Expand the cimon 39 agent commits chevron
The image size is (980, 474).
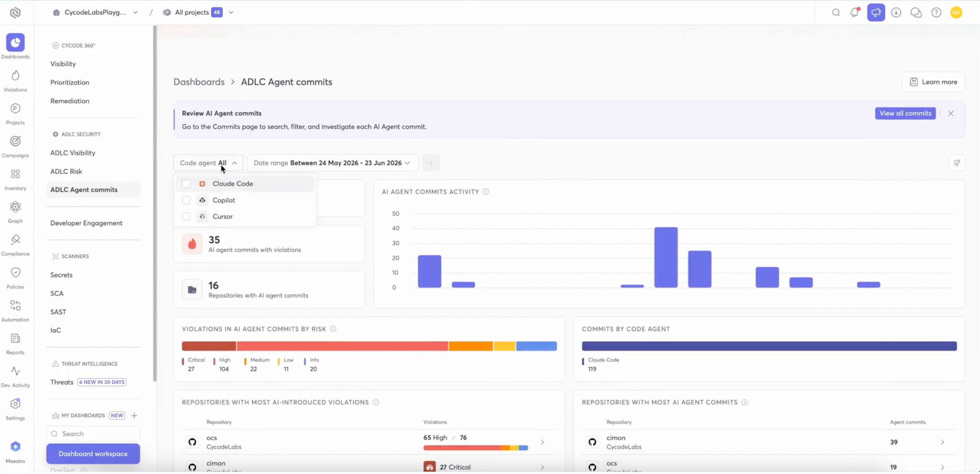tap(942, 442)
